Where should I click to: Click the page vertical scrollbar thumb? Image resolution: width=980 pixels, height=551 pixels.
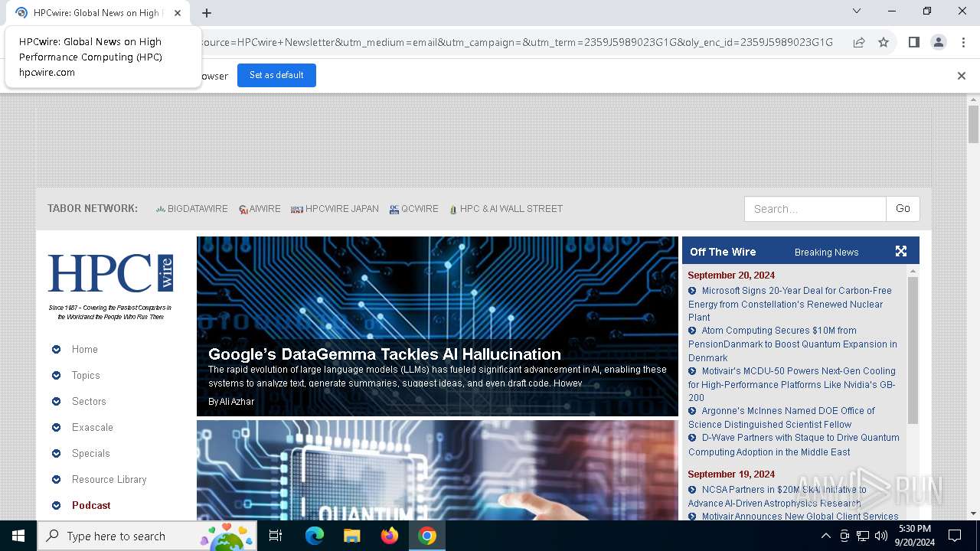974,124
